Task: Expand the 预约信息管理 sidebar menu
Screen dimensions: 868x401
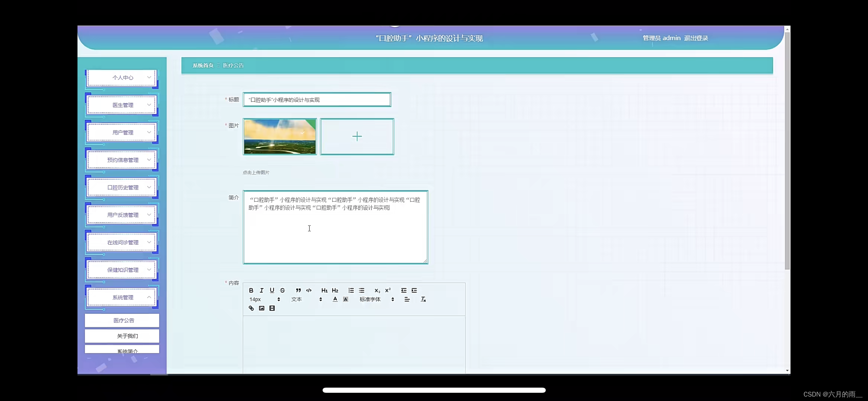Action: [x=122, y=160]
